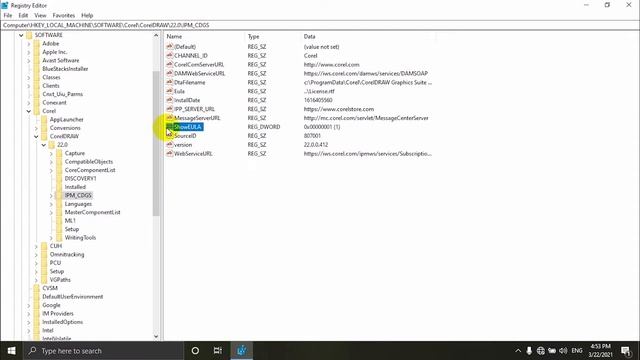Collapse the SOFTWARE key
This screenshot has height=360, width=640.
(21, 36)
